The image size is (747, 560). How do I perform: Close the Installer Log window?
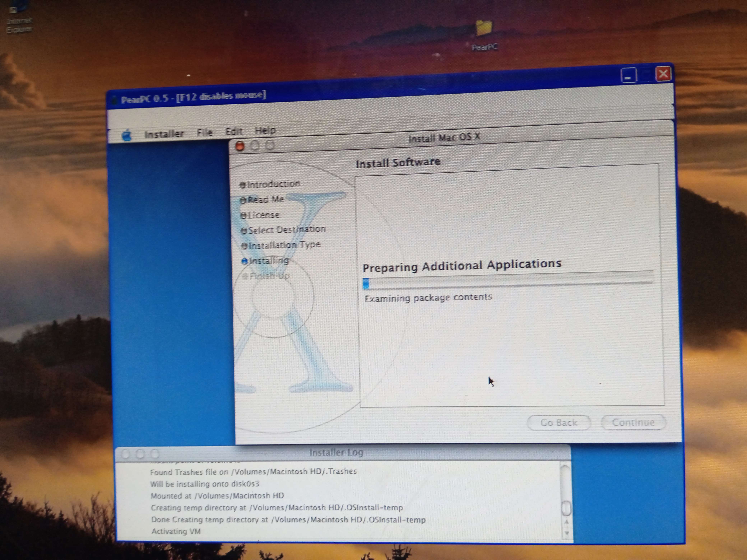click(x=125, y=454)
